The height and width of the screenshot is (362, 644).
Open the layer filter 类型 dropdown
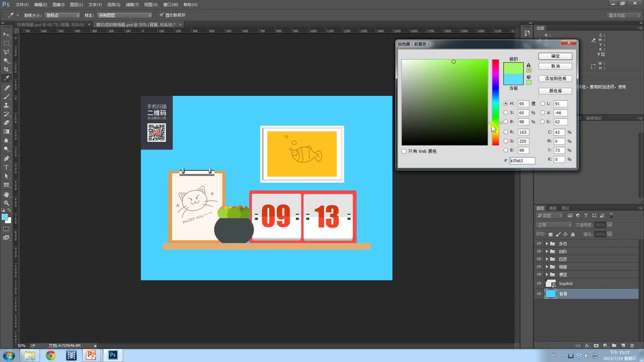click(x=549, y=215)
